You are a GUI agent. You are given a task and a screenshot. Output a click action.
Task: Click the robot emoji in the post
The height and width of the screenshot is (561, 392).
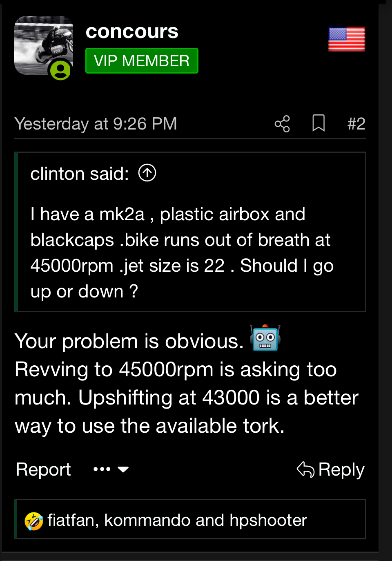click(265, 338)
